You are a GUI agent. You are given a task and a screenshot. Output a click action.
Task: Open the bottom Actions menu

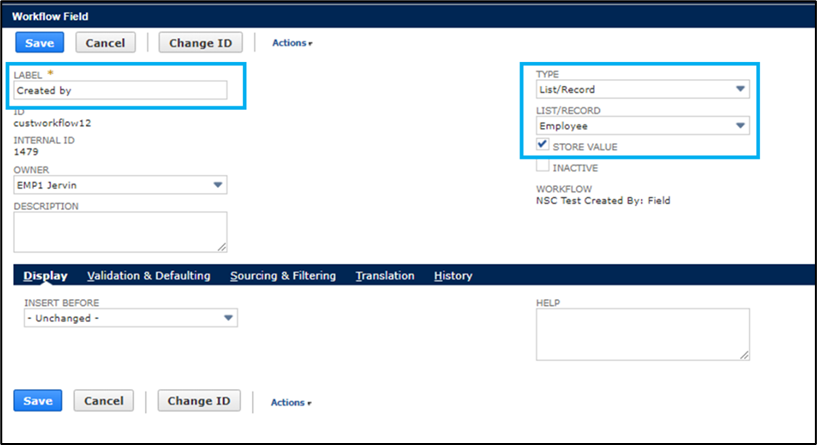(x=291, y=402)
